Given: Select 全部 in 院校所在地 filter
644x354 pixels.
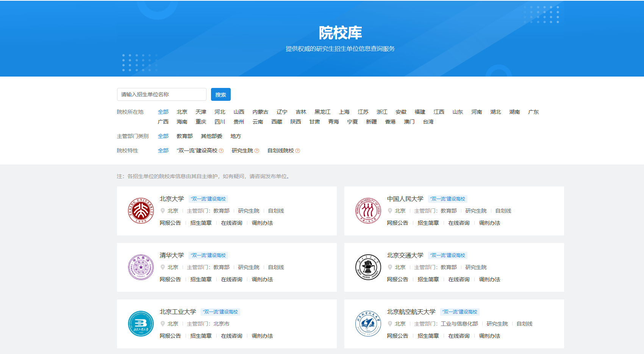Looking at the screenshot, I should coord(163,112).
